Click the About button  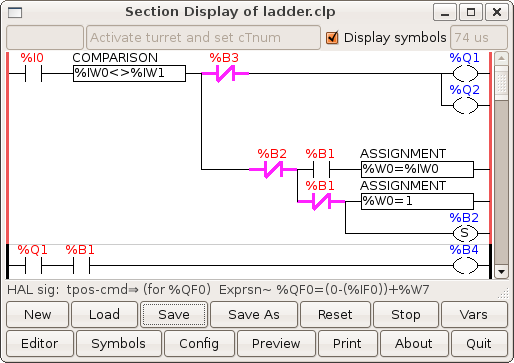point(414,343)
